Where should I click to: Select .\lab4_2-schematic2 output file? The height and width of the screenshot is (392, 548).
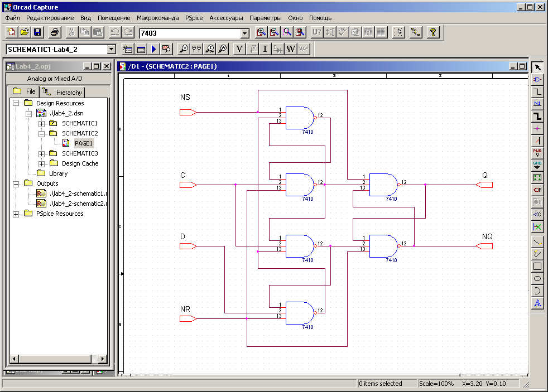tap(78, 204)
